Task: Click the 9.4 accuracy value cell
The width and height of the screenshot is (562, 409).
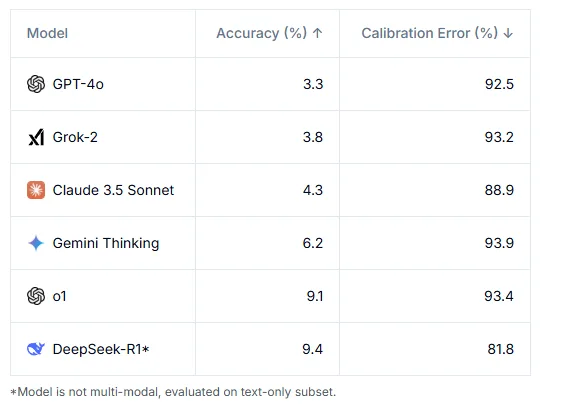Action: [267, 349]
